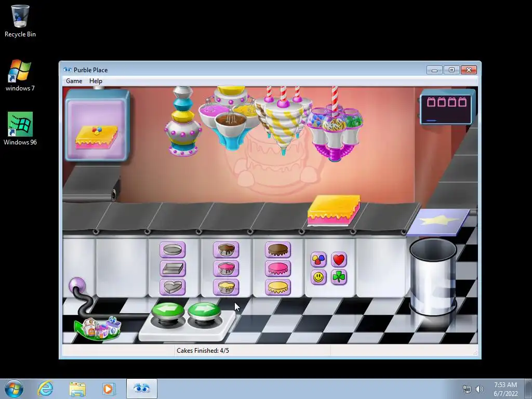532x399 pixels.
Task: Apply pink strawberry icing
Action: coord(278,269)
